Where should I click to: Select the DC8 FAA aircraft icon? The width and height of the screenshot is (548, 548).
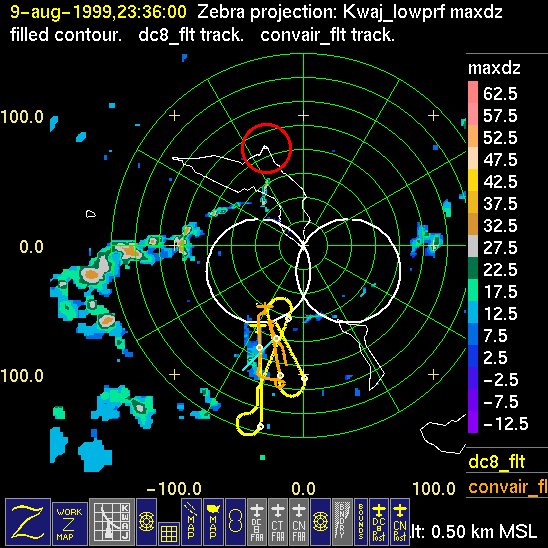257,522
